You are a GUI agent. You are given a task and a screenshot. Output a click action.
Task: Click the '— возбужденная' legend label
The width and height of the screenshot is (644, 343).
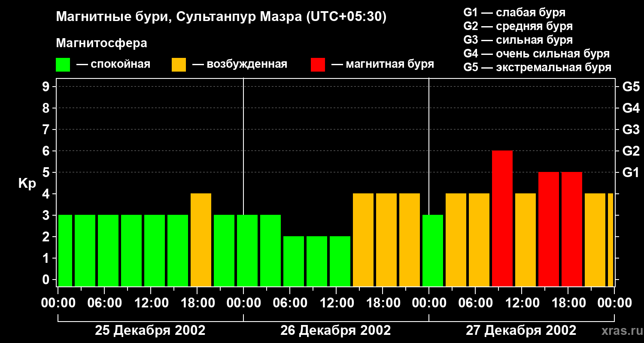(240, 65)
